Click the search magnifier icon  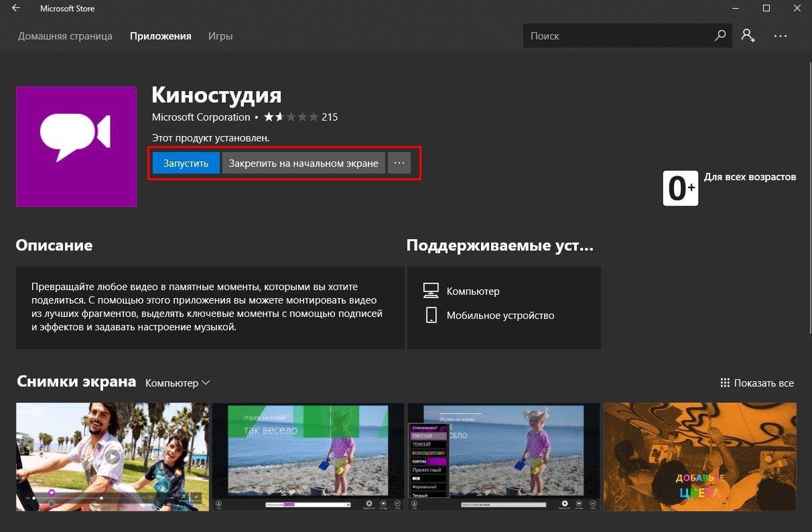[720, 36]
